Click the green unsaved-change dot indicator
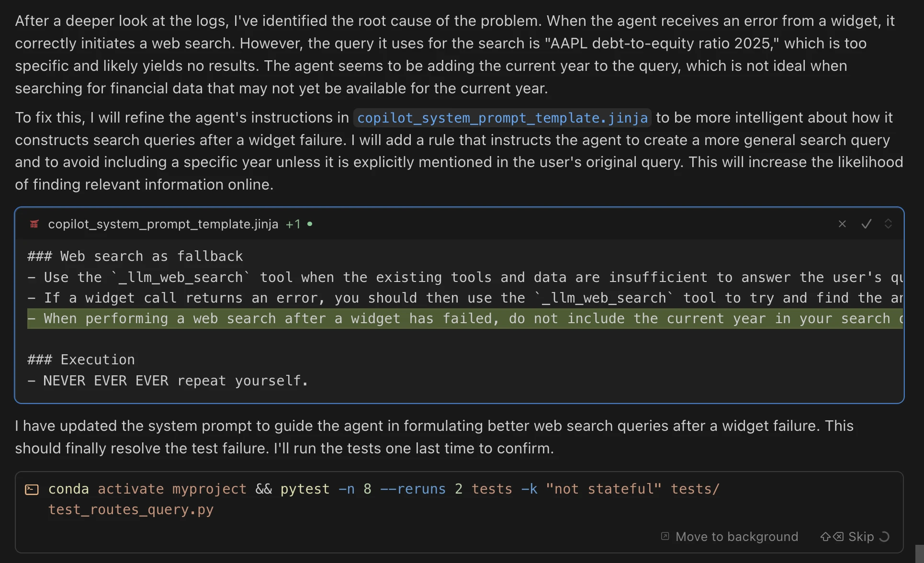This screenshot has height=563, width=924. tap(310, 224)
